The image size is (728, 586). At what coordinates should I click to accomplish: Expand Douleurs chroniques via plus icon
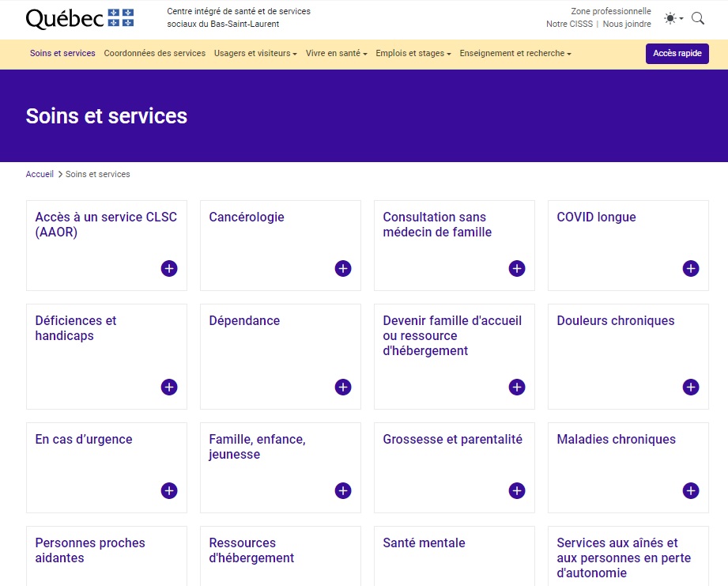pyautogui.click(x=690, y=387)
